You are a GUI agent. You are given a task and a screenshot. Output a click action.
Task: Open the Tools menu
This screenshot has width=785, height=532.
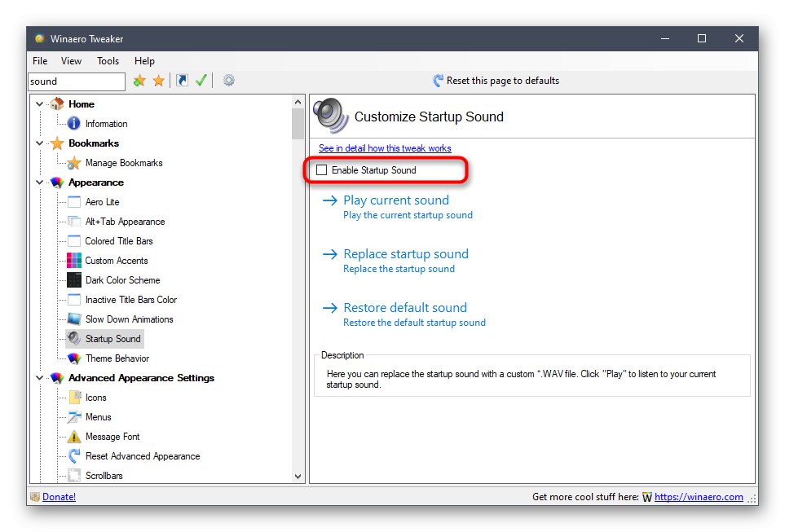point(108,61)
